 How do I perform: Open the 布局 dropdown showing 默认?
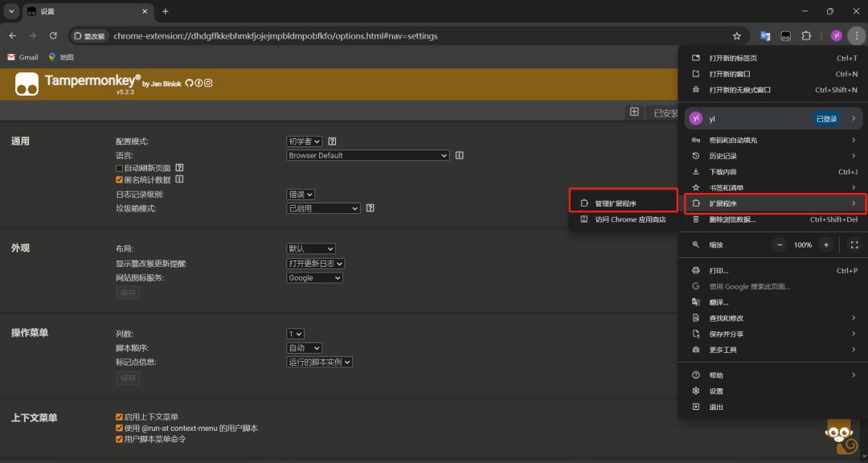tap(310, 248)
